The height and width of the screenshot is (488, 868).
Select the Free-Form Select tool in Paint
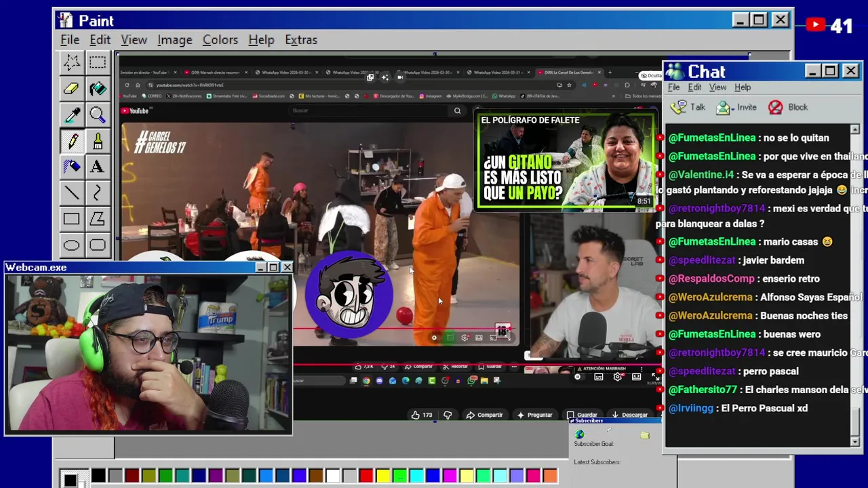71,63
